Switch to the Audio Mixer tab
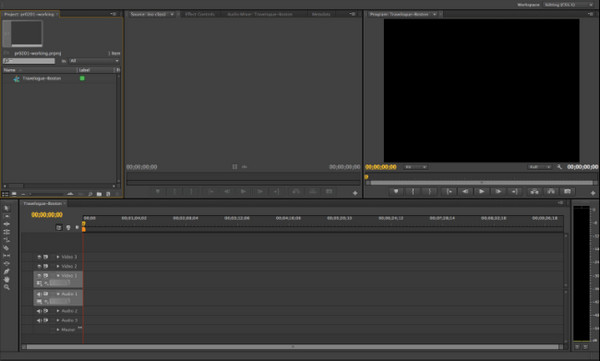The width and height of the screenshot is (600, 361). (260, 14)
